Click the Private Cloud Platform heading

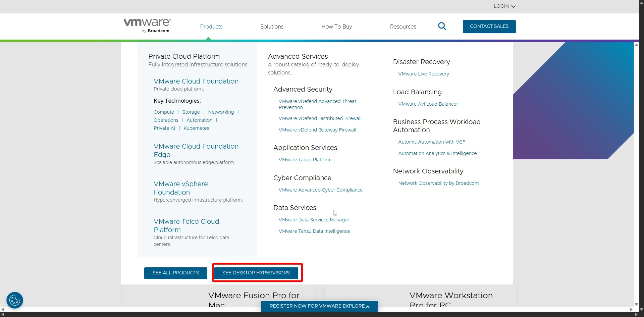[x=184, y=56]
